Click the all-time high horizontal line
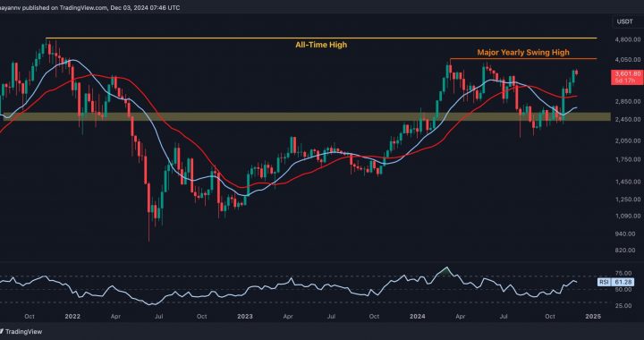The height and width of the screenshot is (340, 644). tap(321, 38)
